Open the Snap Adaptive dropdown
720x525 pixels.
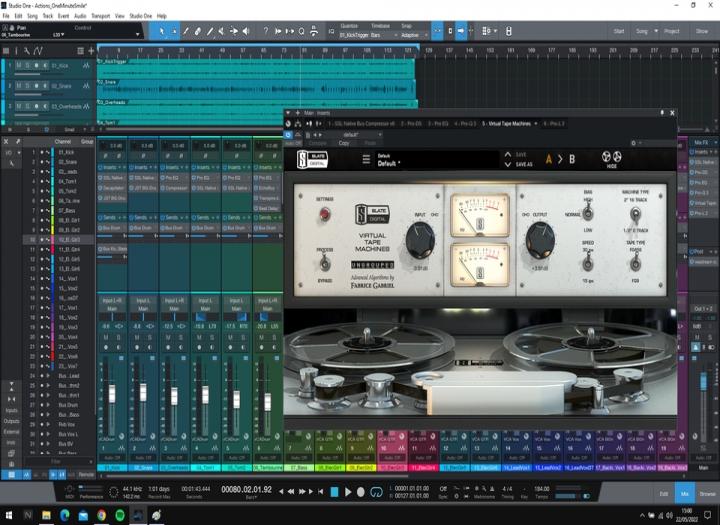pos(412,35)
